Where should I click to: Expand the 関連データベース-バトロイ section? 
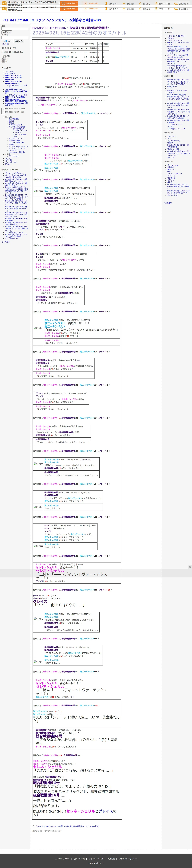[3, 109]
